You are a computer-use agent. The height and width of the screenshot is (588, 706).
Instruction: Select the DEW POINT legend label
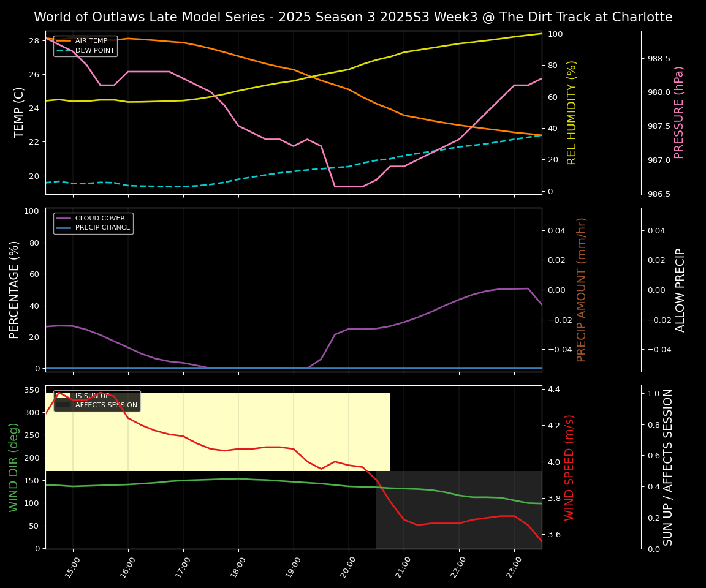pyautogui.click(x=95, y=50)
